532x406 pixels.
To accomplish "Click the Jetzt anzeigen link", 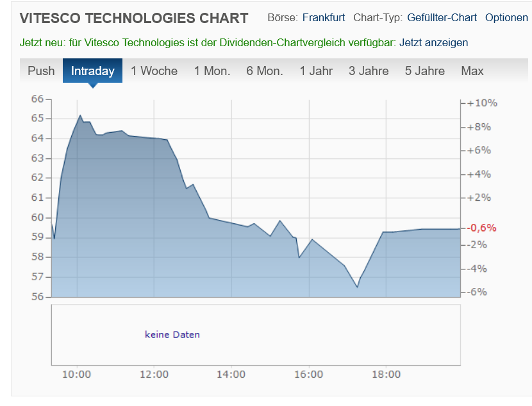I will point(433,43).
